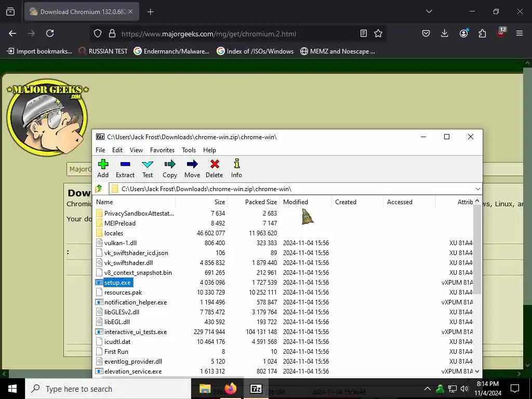Open the volume control in system tray
Screen dimensions: 532x399
464,389
